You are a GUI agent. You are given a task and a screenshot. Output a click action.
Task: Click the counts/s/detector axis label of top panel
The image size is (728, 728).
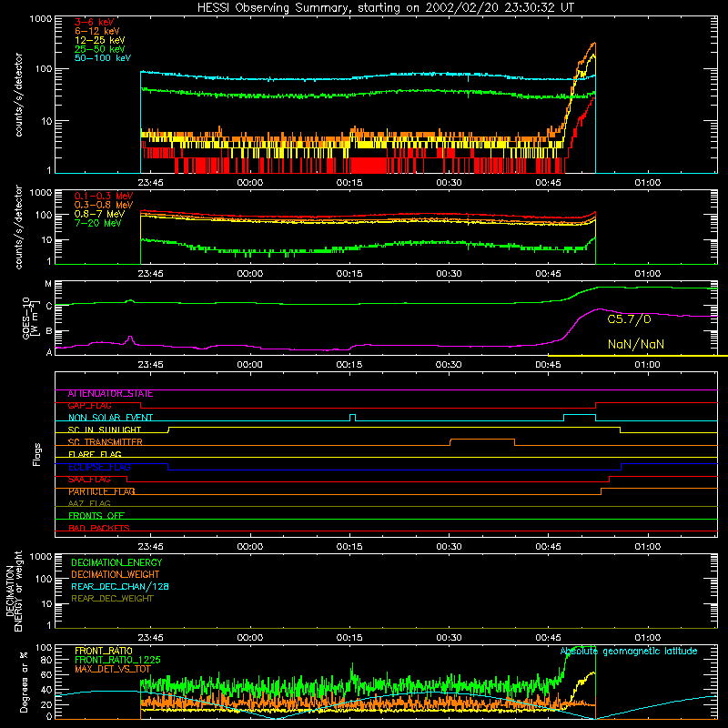pos(18,95)
